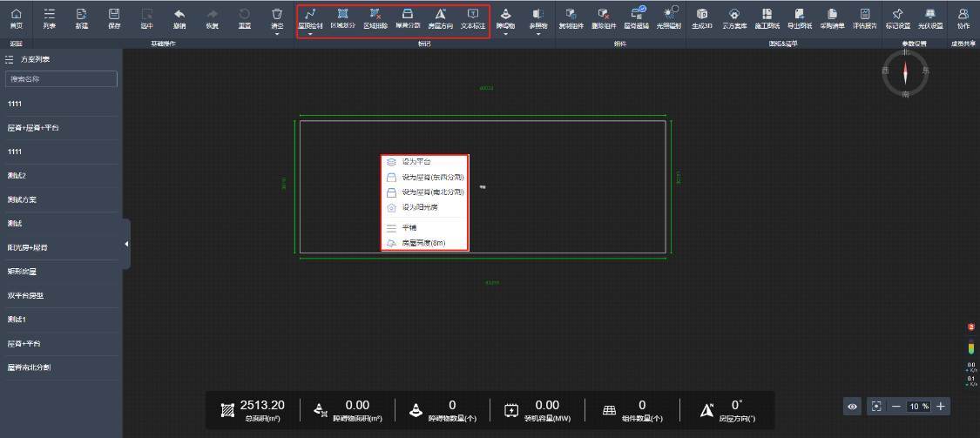This screenshot has height=438, width=980.
Task: Open 光伏设置 photovoltaic settings
Action: [x=930, y=19]
